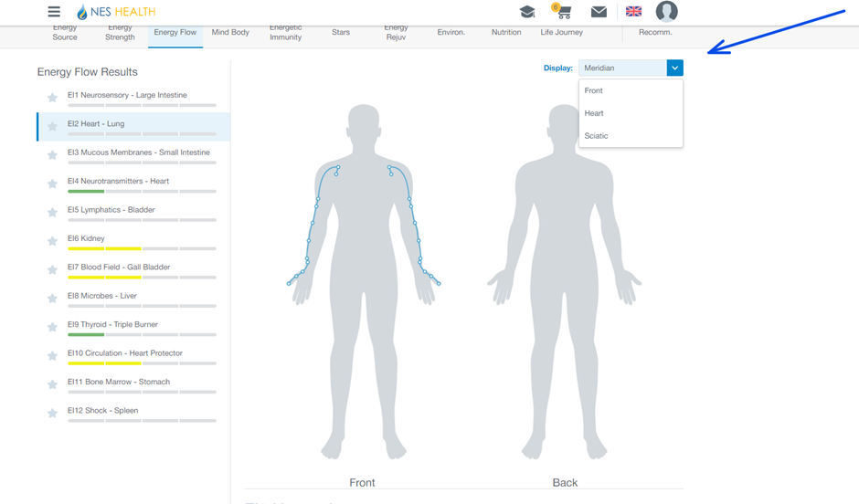859x504 pixels.
Task: Toggle star for EI12 Shock - Spleen
Action: pyautogui.click(x=53, y=414)
